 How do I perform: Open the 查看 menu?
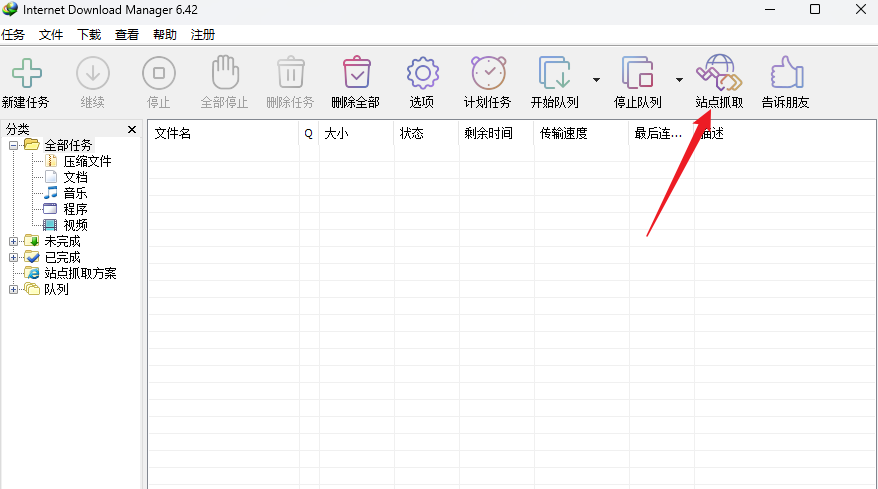click(127, 35)
